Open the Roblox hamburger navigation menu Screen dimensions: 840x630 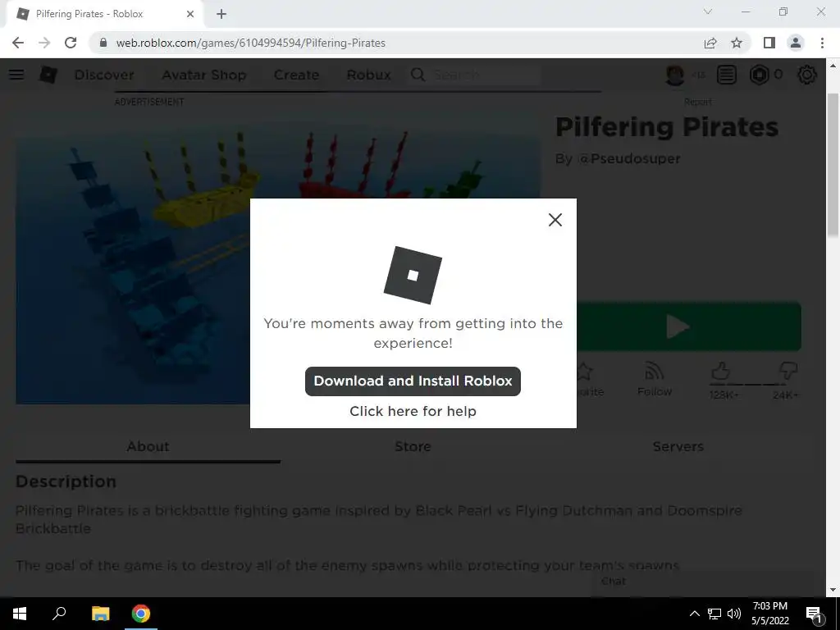[x=16, y=75]
